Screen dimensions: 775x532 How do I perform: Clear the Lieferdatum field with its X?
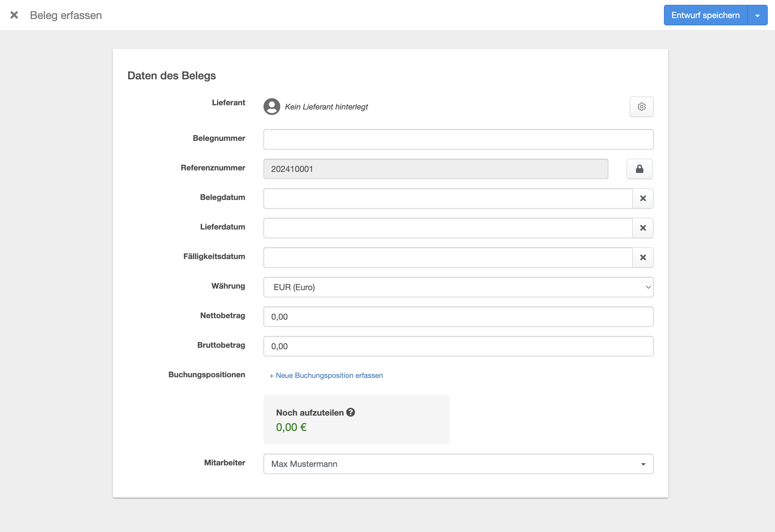pos(643,228)
